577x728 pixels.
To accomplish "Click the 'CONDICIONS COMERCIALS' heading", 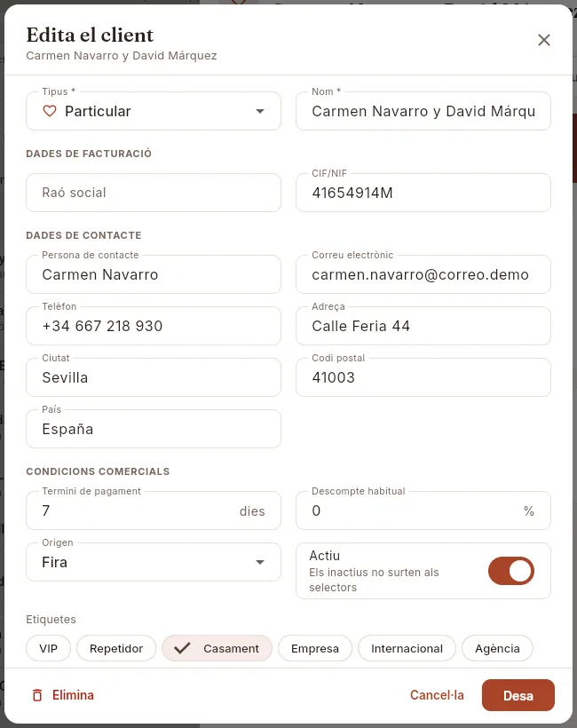I will (98, 471).
